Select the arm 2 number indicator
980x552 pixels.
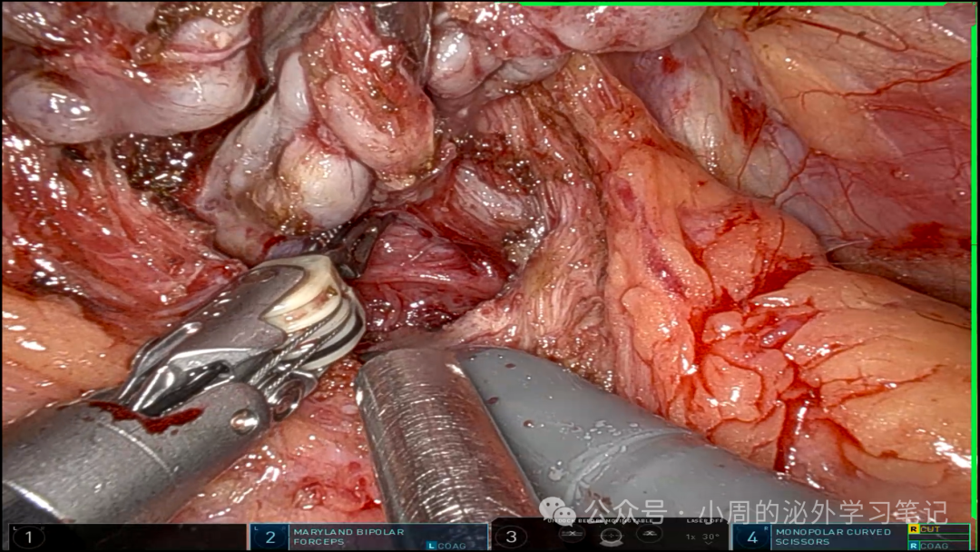[x=270, y=537]
